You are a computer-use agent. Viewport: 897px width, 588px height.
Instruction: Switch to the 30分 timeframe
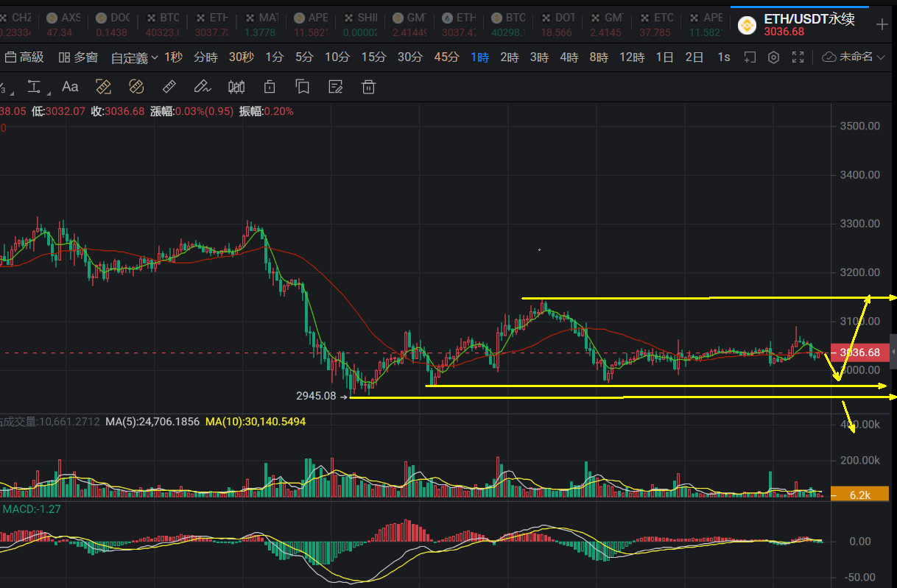click(x=410, y=57)
